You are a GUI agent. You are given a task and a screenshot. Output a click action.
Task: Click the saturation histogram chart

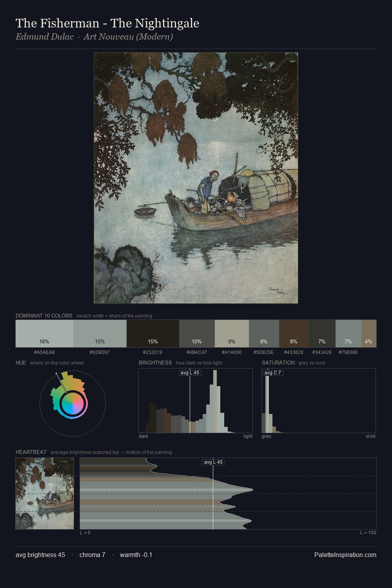319,401
